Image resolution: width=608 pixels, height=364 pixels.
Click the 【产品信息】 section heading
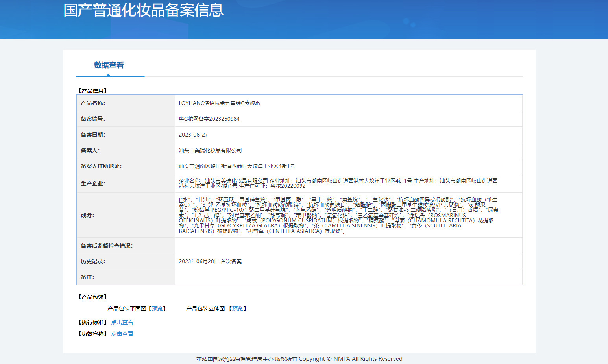tap(92, 91)
